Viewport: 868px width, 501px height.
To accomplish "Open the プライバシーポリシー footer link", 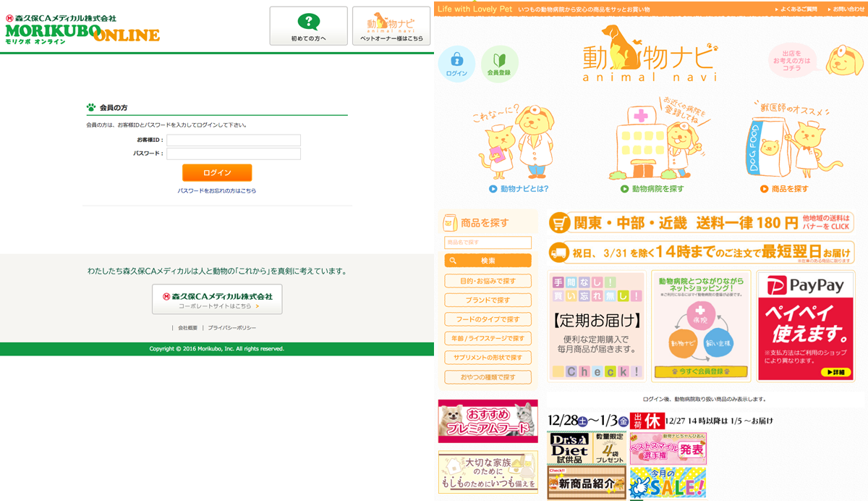I will click(x=232, y=328).
